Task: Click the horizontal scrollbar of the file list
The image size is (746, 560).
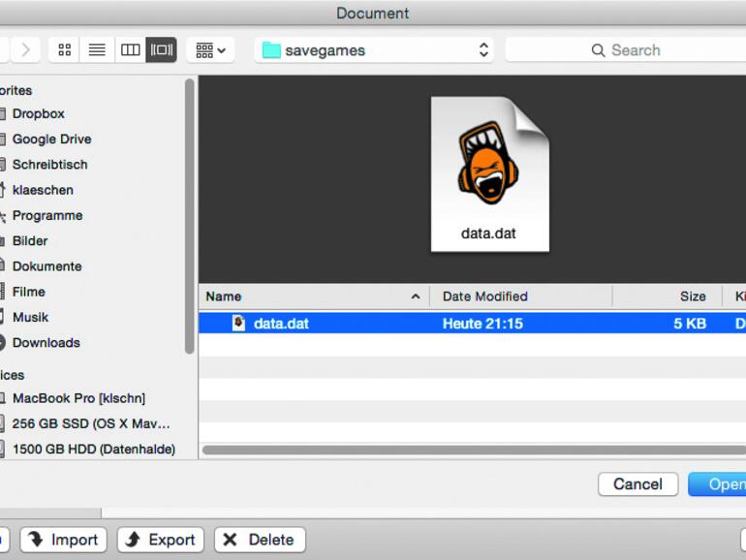Action: tap(474, 450)
